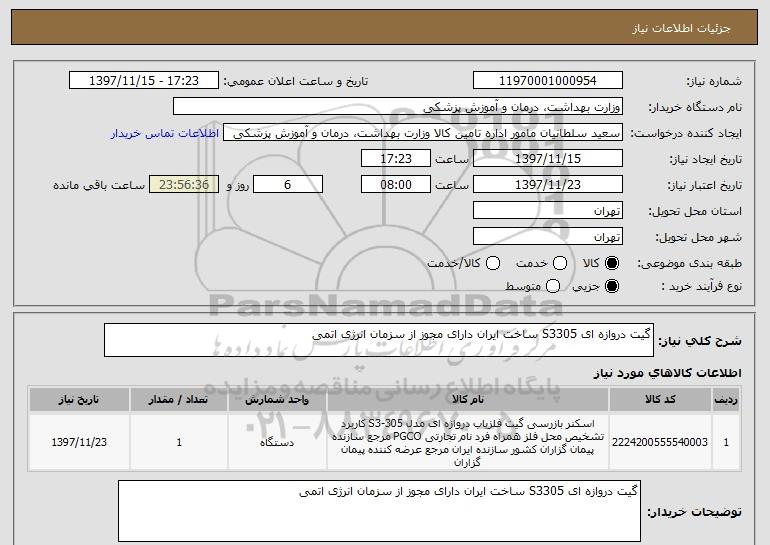The image size is (770, 545).
Task: Click the product name cell اسکنر بازرسی
Action: click(468, 442)
